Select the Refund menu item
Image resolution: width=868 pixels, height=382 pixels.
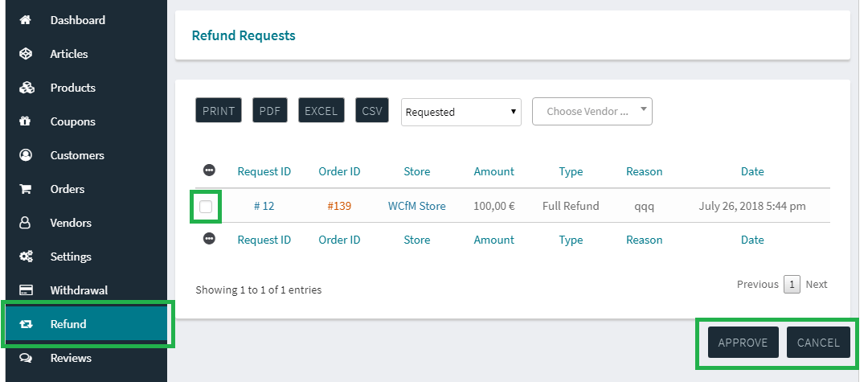click(x=86, y=324)
